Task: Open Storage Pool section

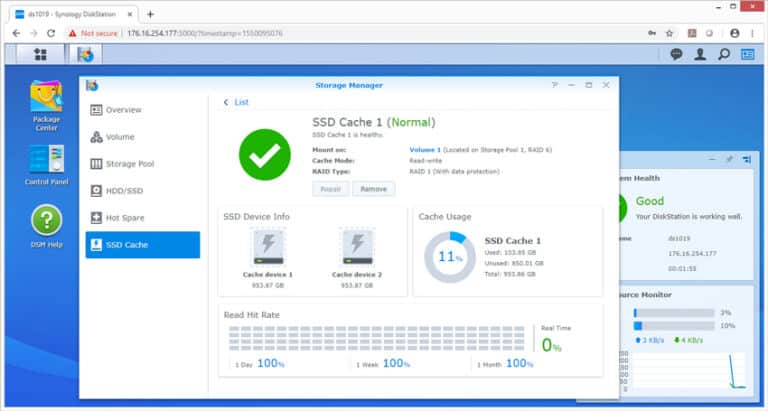Action: (x=143, y=164)
